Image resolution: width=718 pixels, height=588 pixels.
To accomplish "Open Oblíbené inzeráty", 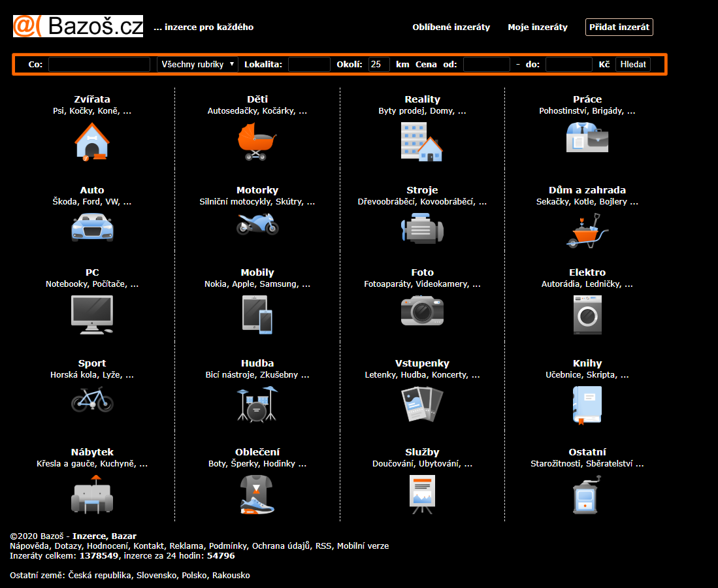I will pos(451,27).
